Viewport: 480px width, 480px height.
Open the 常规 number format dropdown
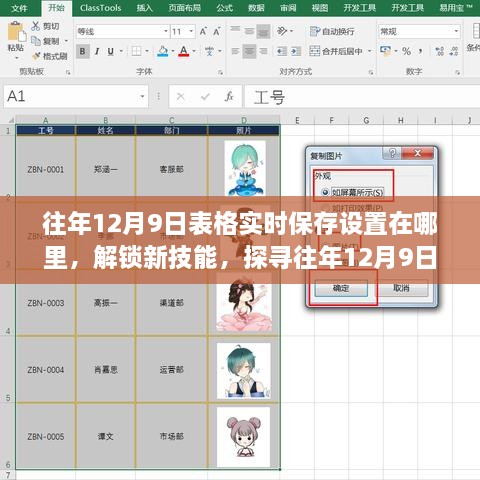pyautogui.click(x=456, y=31)
